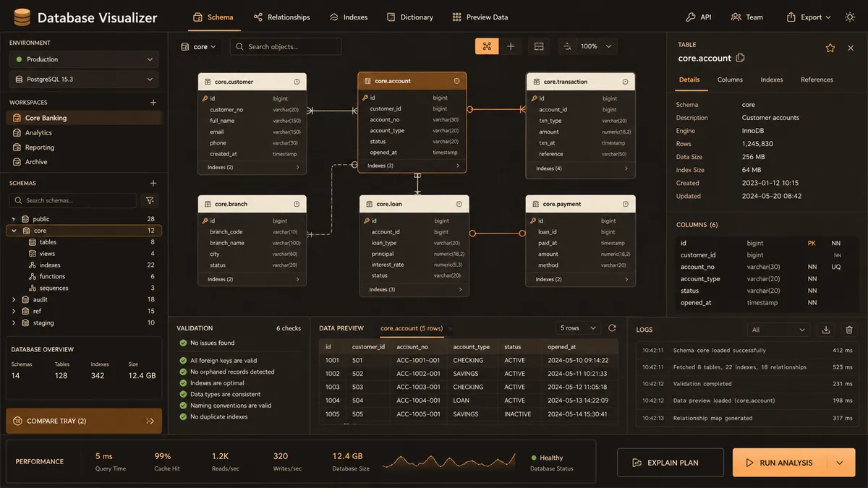Copy the core.account table name
This screenshot has height=488, width=868.
(740, 58)
